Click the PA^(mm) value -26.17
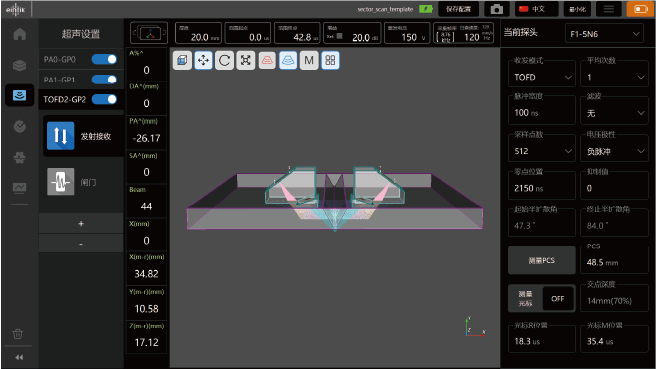 [x=146, y=138]
